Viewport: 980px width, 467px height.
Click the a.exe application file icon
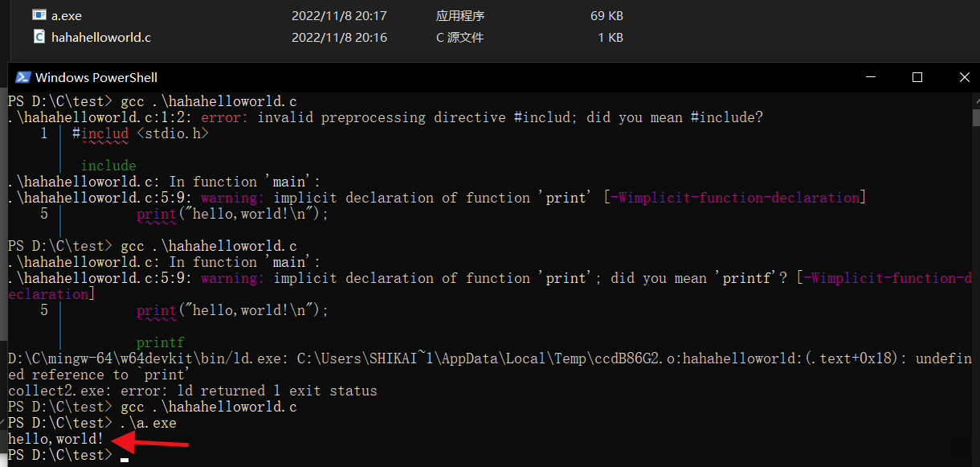click(39, 15)
